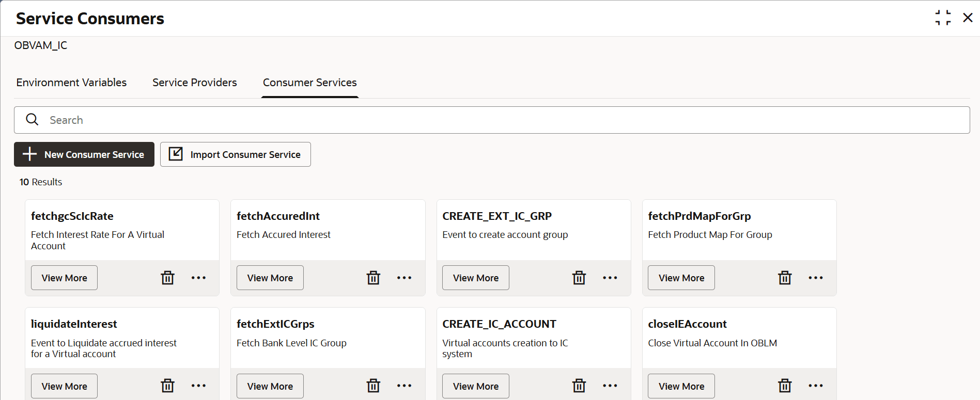Expand the fetchAccuredInt three-dot menu
The width and height of the screenshot is (980, 400).
[x=404, y=278]
